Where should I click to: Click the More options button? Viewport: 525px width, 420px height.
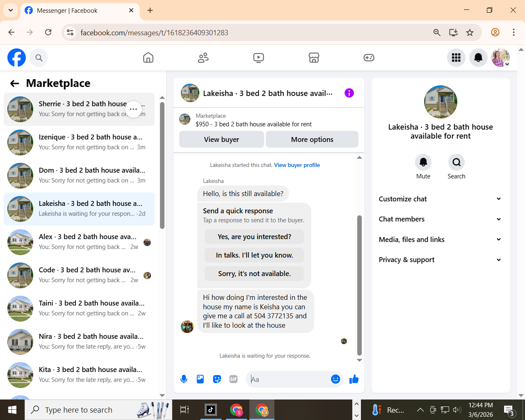tap(312, 139)
